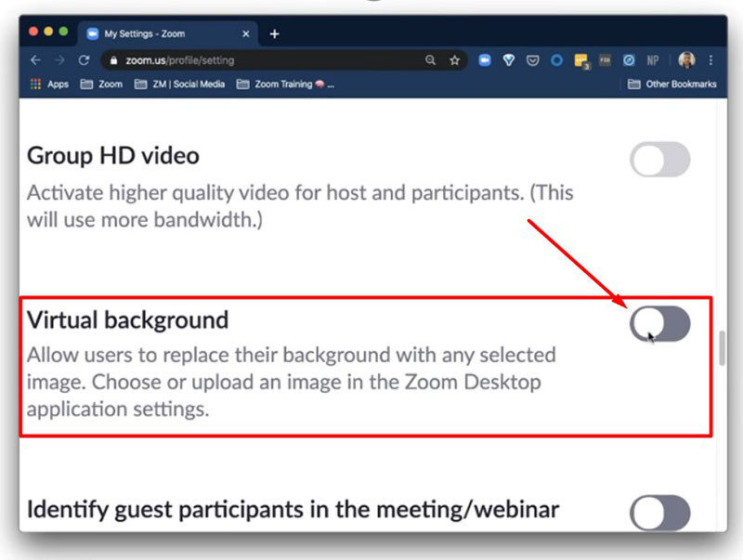The image size is (743, 560).
Task: Open the Chrome profile avatar
Action: pyautogui.click(x=686, y=60)
